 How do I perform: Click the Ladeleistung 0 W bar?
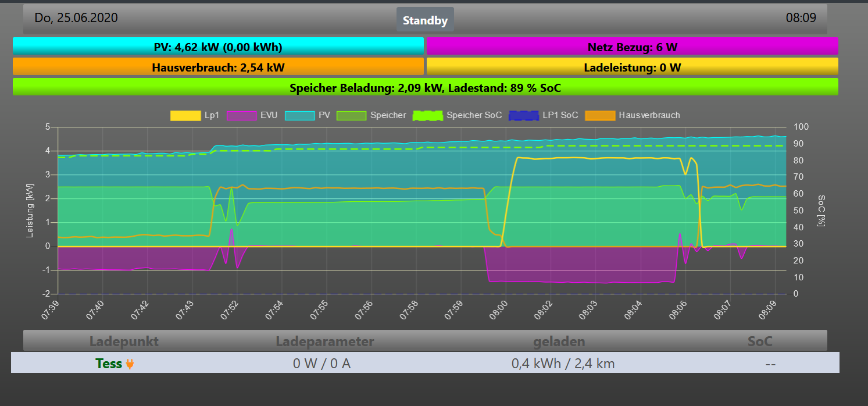(x=632, y=67)
